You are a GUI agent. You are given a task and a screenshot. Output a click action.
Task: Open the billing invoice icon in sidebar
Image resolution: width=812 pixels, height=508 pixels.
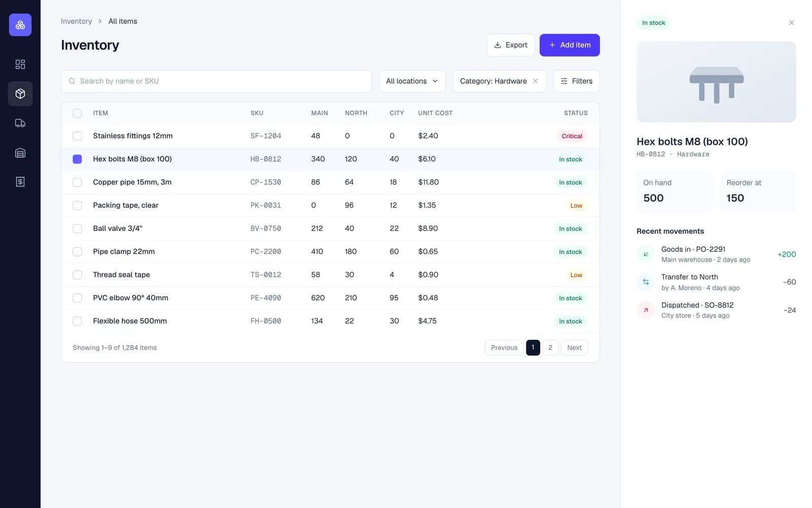(20, 182)
